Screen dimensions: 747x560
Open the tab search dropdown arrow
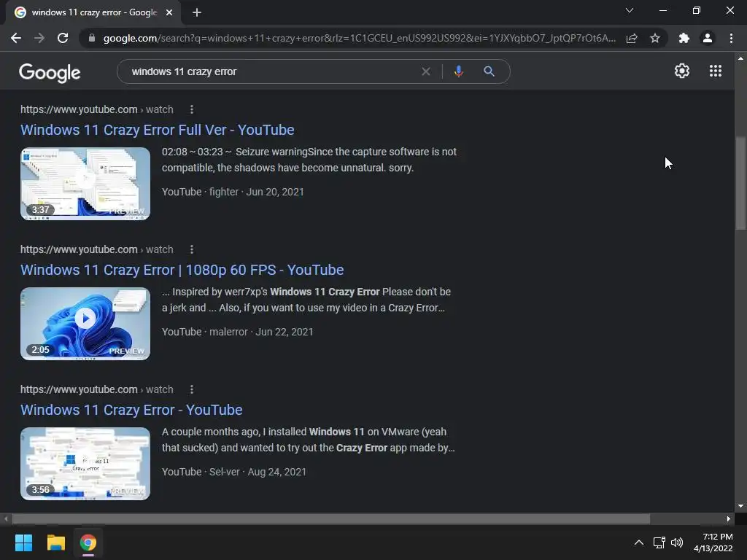(630, 10)
